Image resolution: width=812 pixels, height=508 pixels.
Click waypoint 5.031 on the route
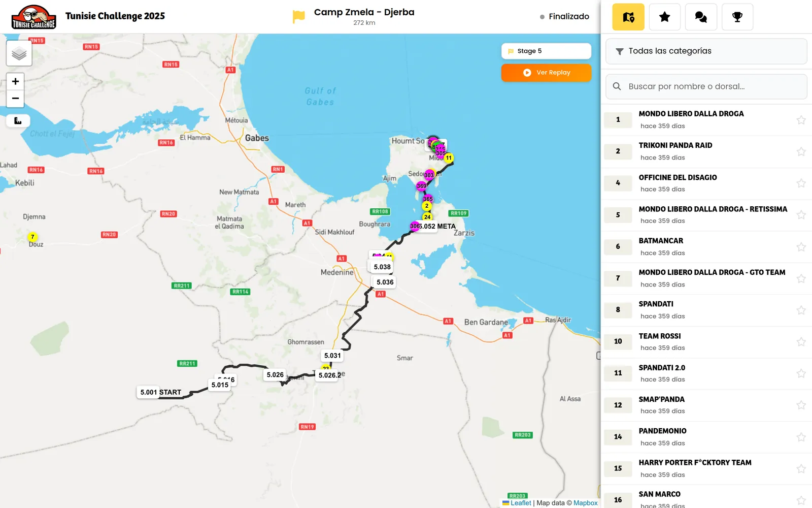(332, 356)
